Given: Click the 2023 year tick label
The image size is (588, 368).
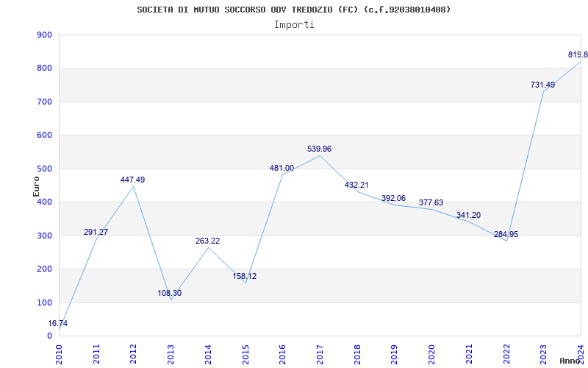Looking at the screenshot, I should [x=544, y=354].
